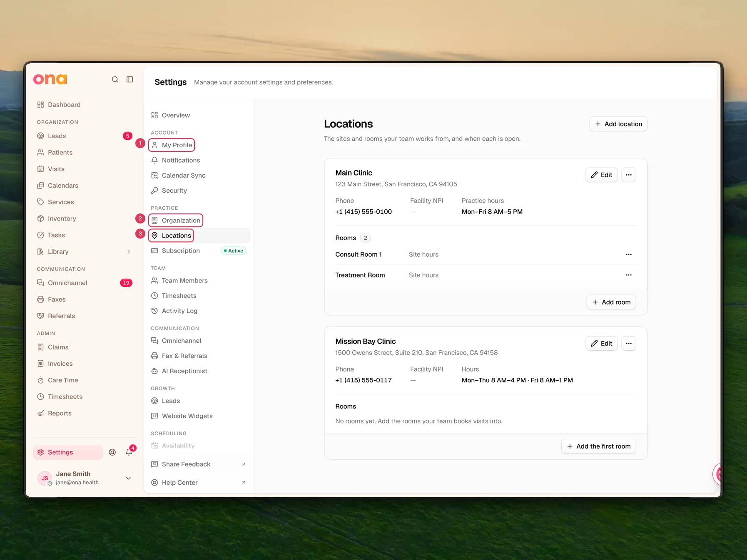Go to Dashboard in sidebar
The width and height of the screenshot is (747, 560).
(85, 105)
